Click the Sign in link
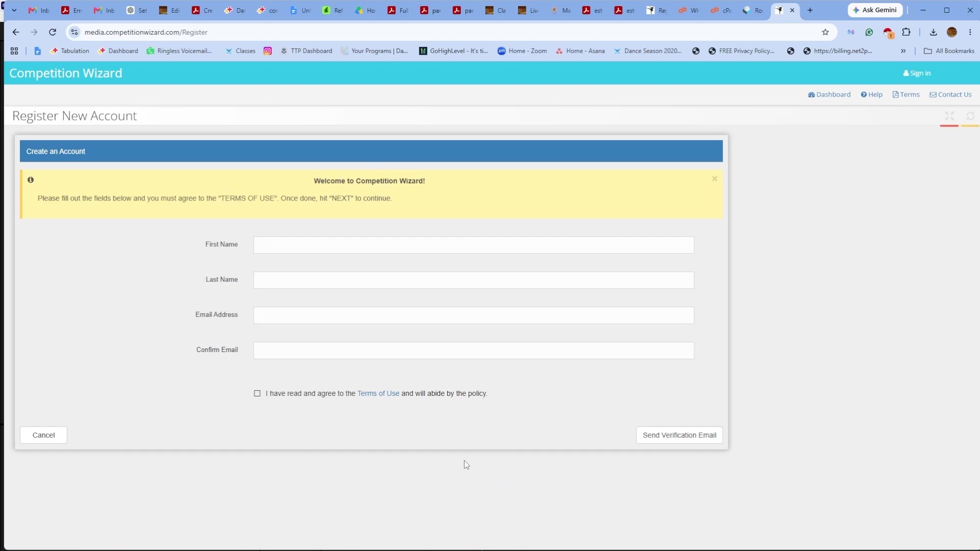 [917, 73]
